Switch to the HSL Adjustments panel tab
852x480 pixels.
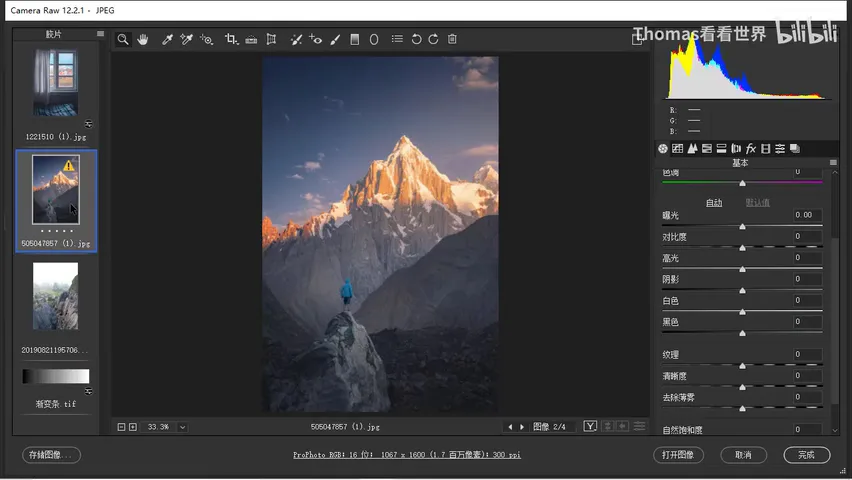[707, 148]
